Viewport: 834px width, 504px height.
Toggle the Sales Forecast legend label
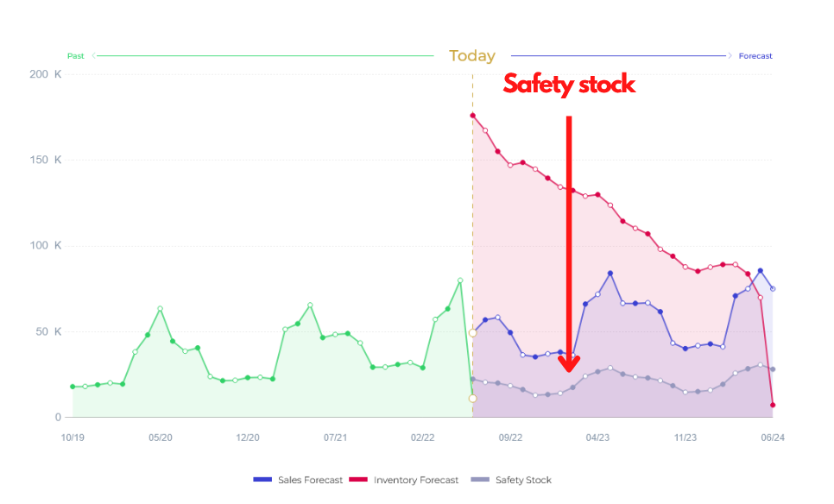[309, 480]
